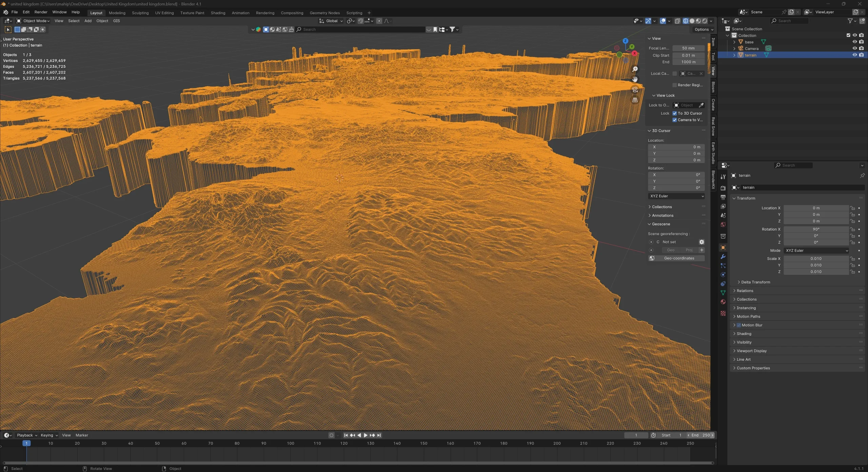The width and height of the screenshot is (868, 472).
Task: Uncheck the Collection enable checkbox
Action: tap(848, 35)
